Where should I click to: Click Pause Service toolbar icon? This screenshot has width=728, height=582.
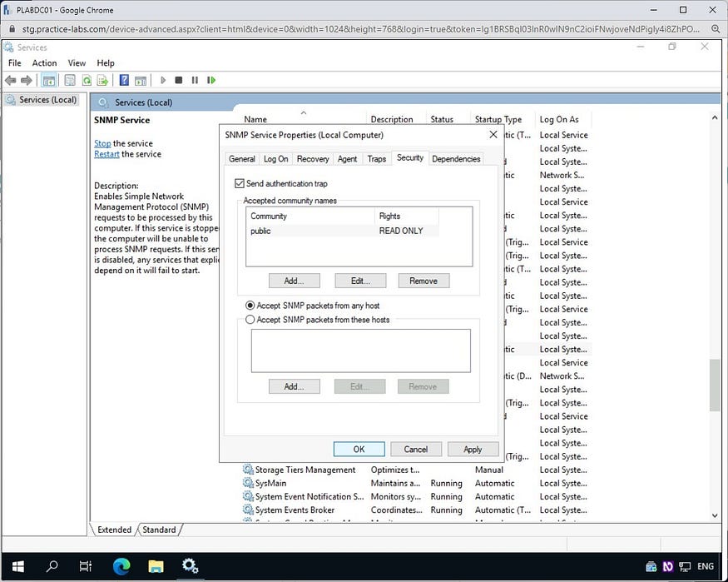(x=195, y=81)
